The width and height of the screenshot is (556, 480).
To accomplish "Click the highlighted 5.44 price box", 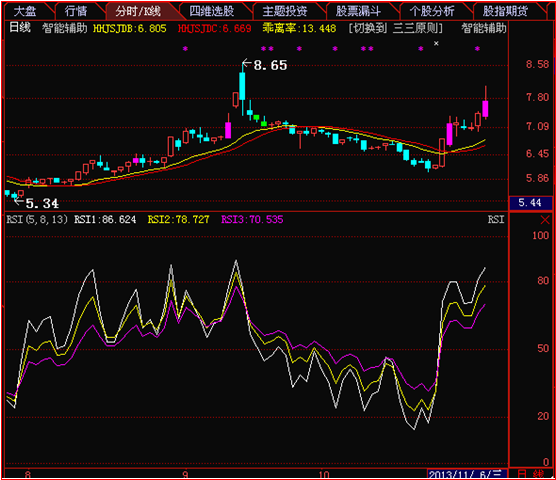I will pyautogui.click(x=530, y=203).
